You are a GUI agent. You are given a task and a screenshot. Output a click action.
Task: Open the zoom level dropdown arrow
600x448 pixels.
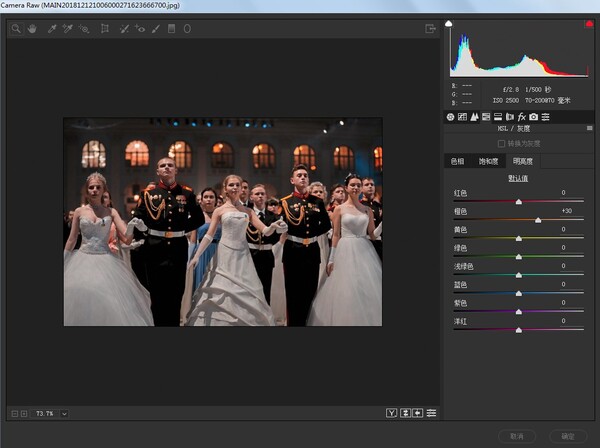click(64, 414)
